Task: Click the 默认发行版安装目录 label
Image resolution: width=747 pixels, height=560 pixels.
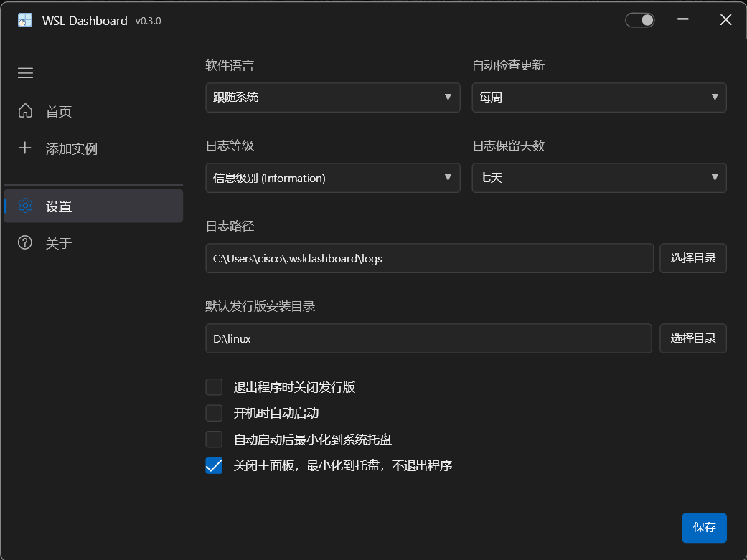Action: tap(260, 306)
